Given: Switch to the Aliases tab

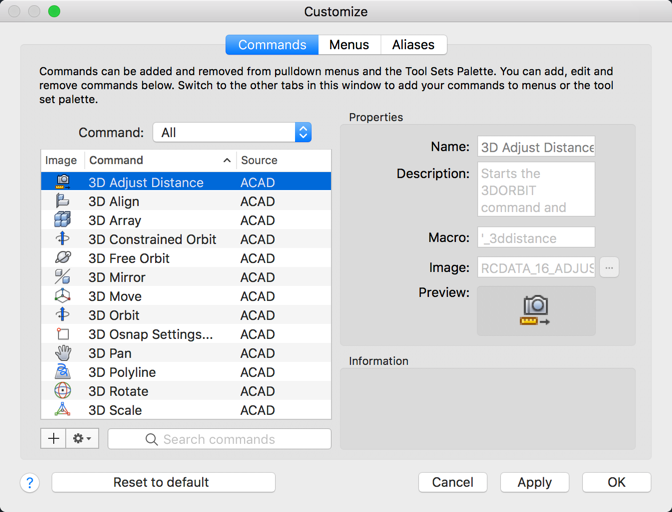Looking at the screenshot, I should click(x=413, y=45).
